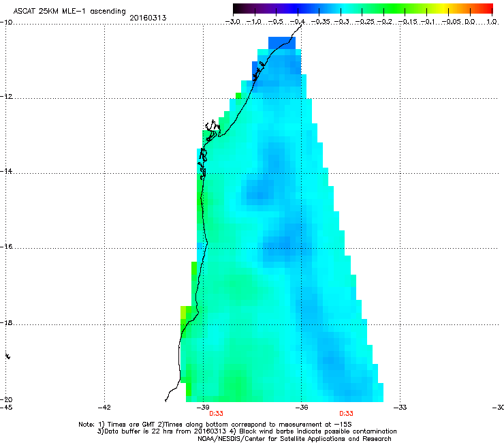Viewport: 504px width, 443px height.
Task: Click the "-0.35" color bar label
Action: click(320, 22)
